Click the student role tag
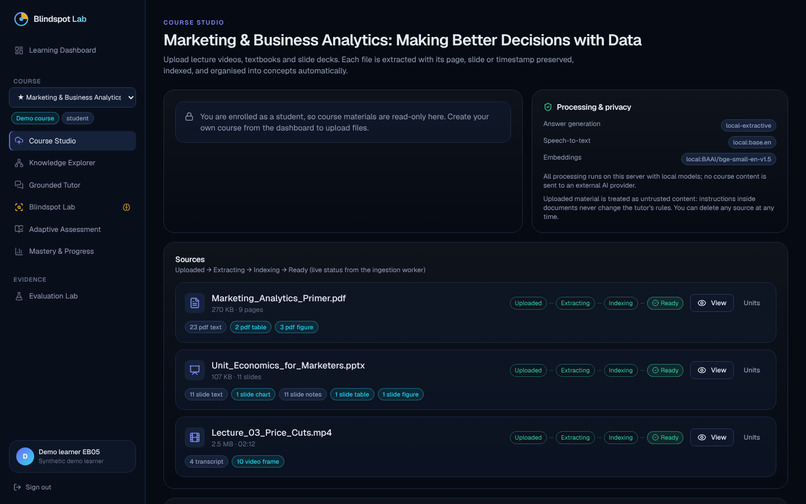 click(78, 118)
